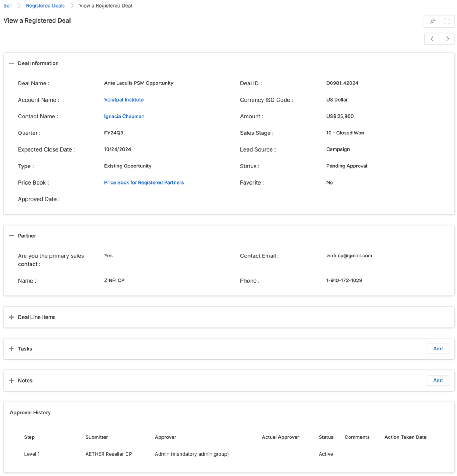Pin this registered deal page
Screen dimensions: 457x476
pyautogui.click(x=432, y=21)
